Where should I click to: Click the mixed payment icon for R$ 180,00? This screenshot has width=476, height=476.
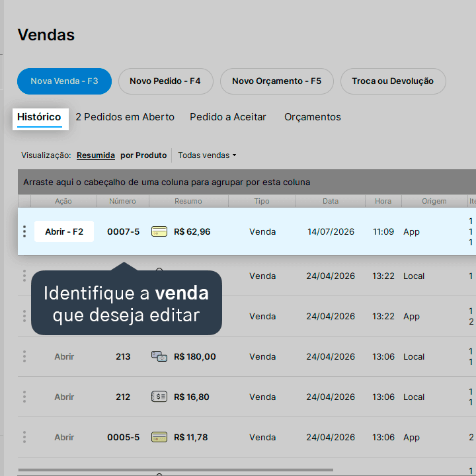pos(159,356)
